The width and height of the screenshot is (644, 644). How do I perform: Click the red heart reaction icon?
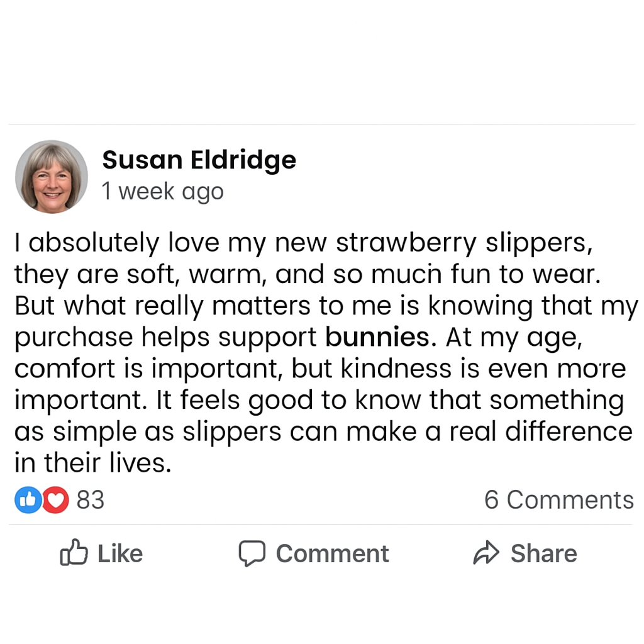(x=56, y=500)
